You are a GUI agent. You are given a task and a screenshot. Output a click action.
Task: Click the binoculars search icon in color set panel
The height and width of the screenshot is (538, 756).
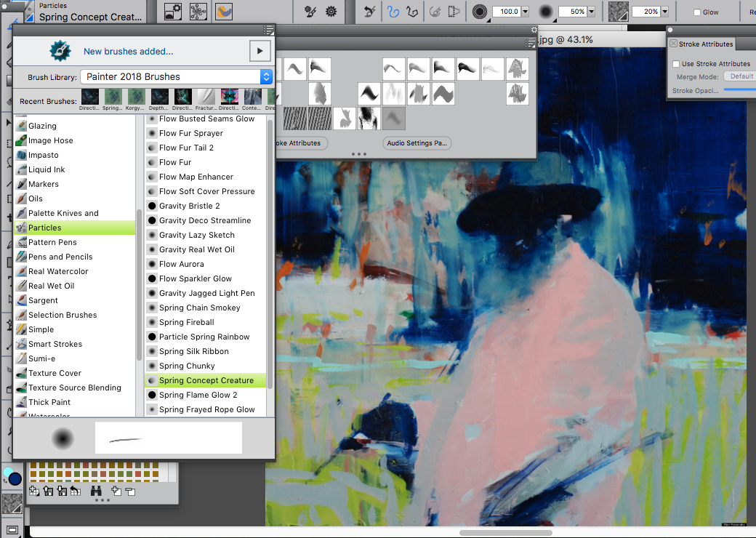pos(96,491)
